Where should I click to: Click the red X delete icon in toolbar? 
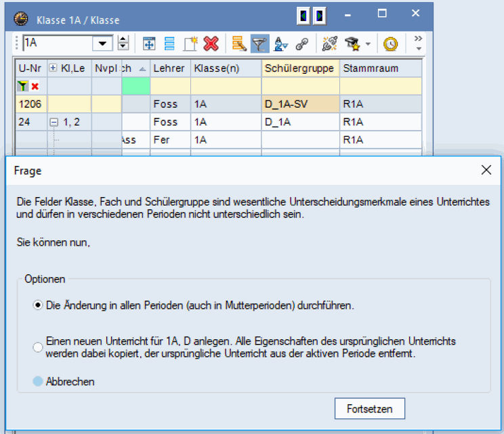point(211,44)
